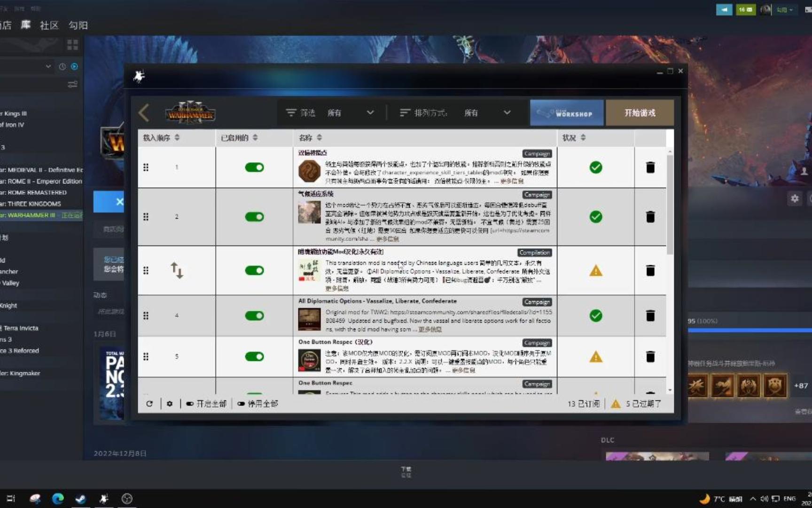Viewport: 812px width, 508px height.
Task: Open the 库 tab in Steam
Action: [x=26, y=25]
